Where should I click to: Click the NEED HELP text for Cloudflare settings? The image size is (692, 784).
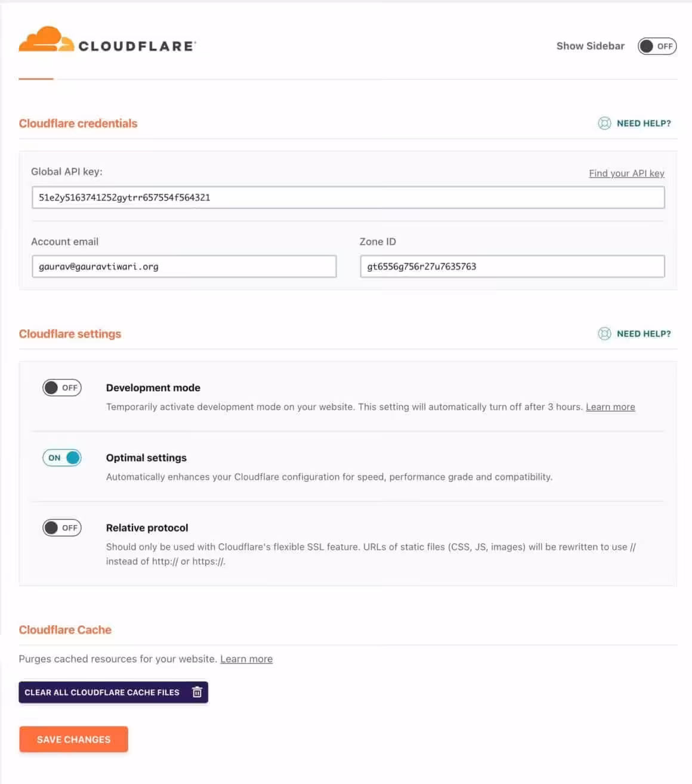pyautogui.click(x=644, y=334)
